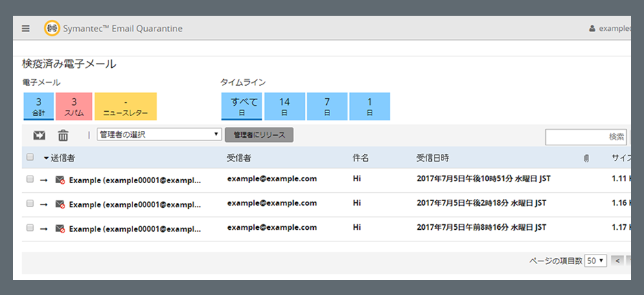Click arrow icon on 午後10時51分 row
This screenshot has width=644, height=295.
43,180
